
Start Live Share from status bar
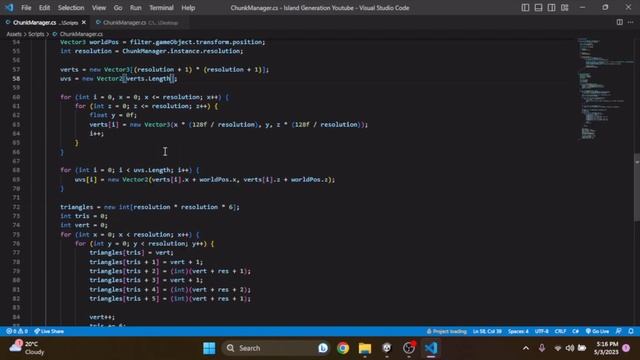[x=49, y=331]
